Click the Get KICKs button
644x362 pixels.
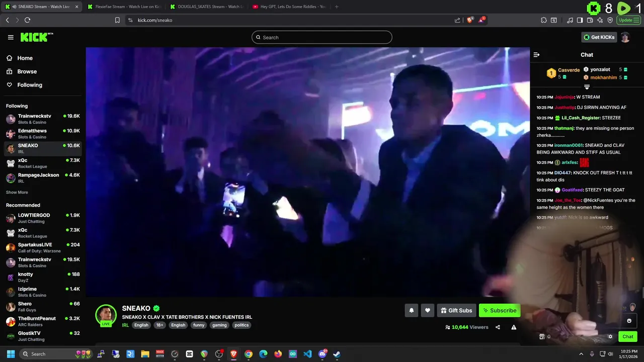(x=598, y=37)
